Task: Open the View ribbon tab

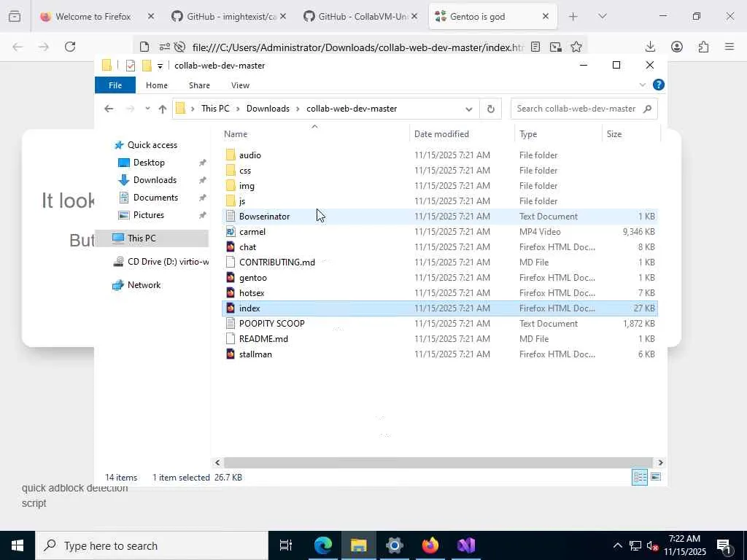Action: [x=240, y=85]
